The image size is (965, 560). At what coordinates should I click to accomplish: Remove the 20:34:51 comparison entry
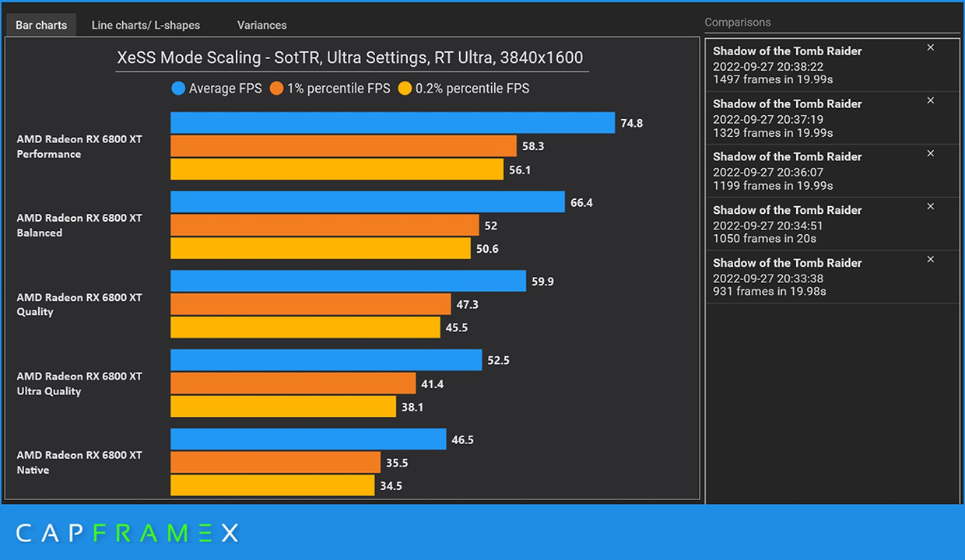tap(930, 206)
